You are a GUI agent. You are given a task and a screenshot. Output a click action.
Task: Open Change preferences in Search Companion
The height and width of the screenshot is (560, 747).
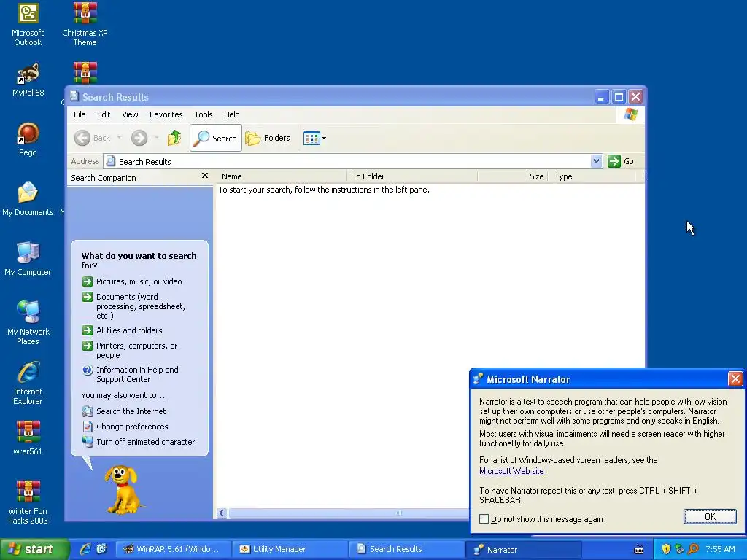[x=125, y=427]
